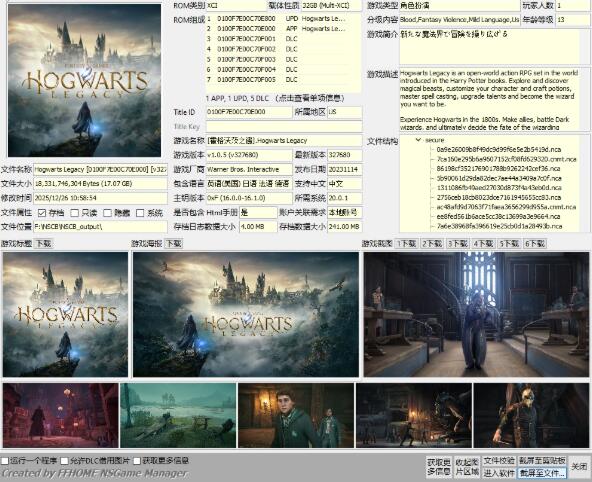Click the 存档数据大小 field 241.00 MB
This screenshot has height=482, width=592.
[x=345, y=227]
